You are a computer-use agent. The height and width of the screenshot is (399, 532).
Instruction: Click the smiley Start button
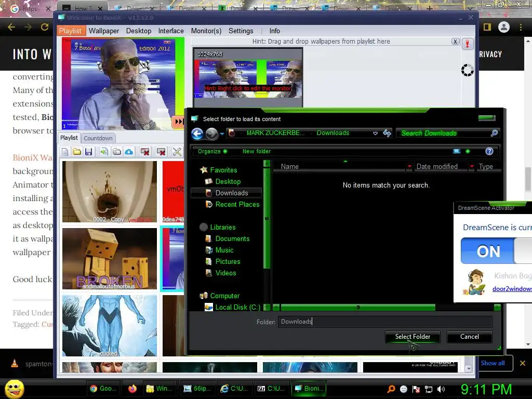click(x=14, y=389)
